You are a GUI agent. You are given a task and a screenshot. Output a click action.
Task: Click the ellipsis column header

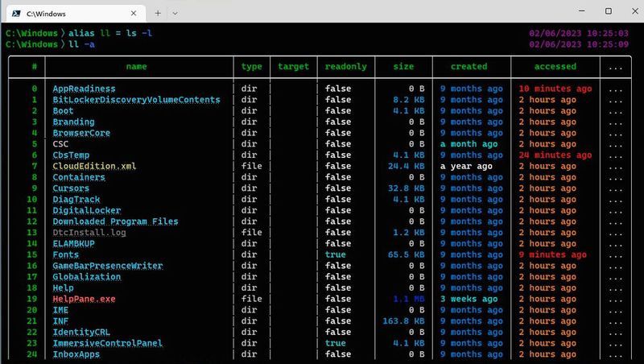point(615,68)
